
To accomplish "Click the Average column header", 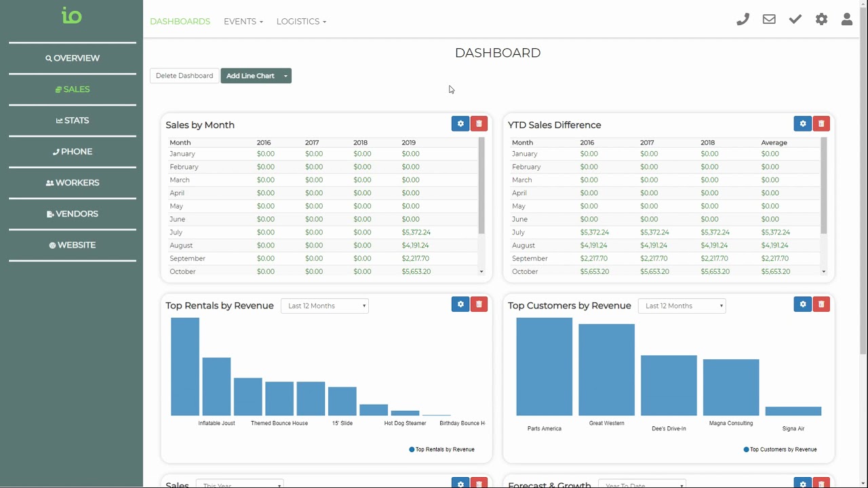I will (774, 143).
